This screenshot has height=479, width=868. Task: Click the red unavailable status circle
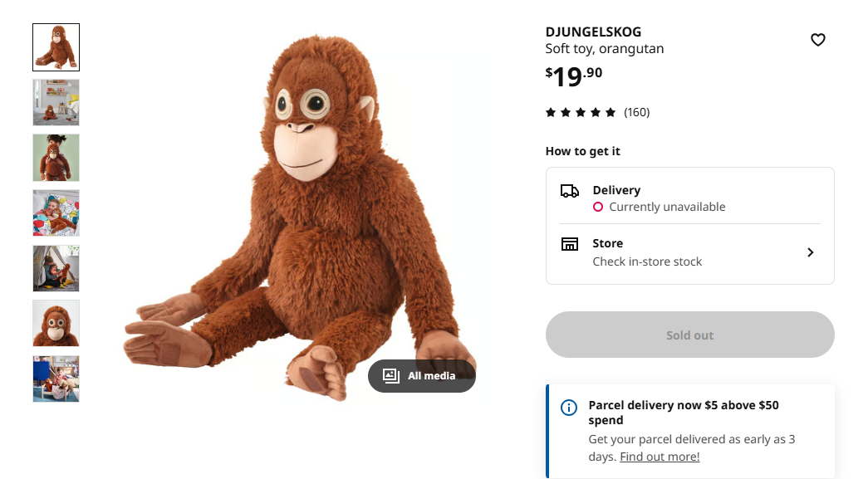(598, 207)
